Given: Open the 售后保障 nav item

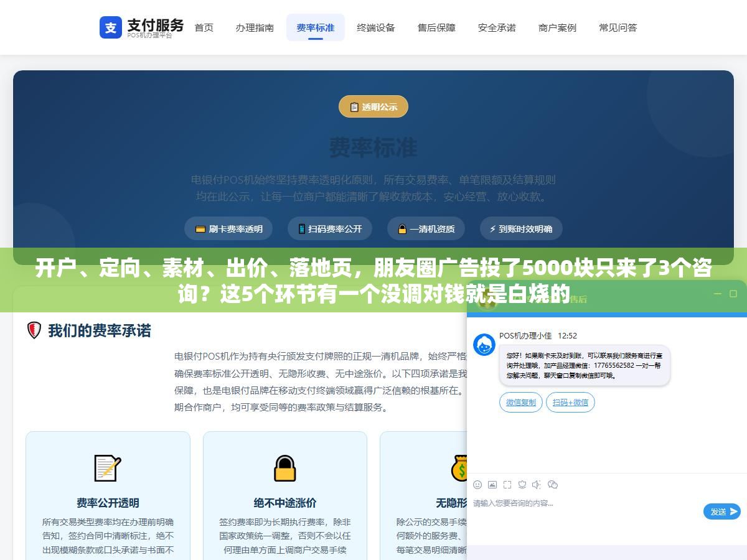Looking at the screenshot, I should click(436, 27).
